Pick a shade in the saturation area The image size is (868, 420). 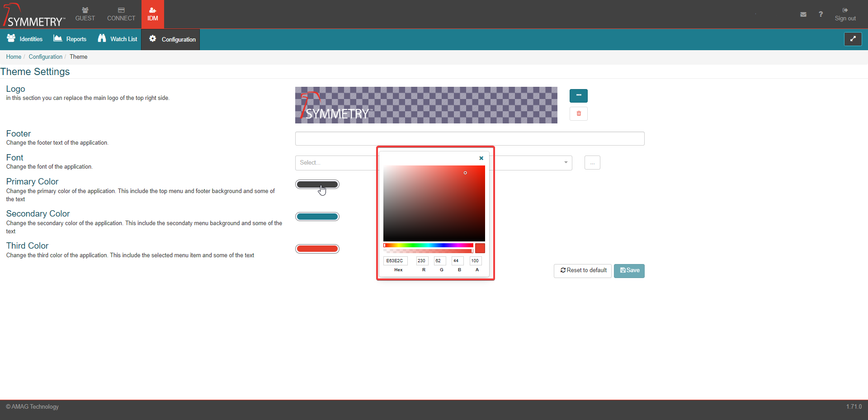point(434,203)
